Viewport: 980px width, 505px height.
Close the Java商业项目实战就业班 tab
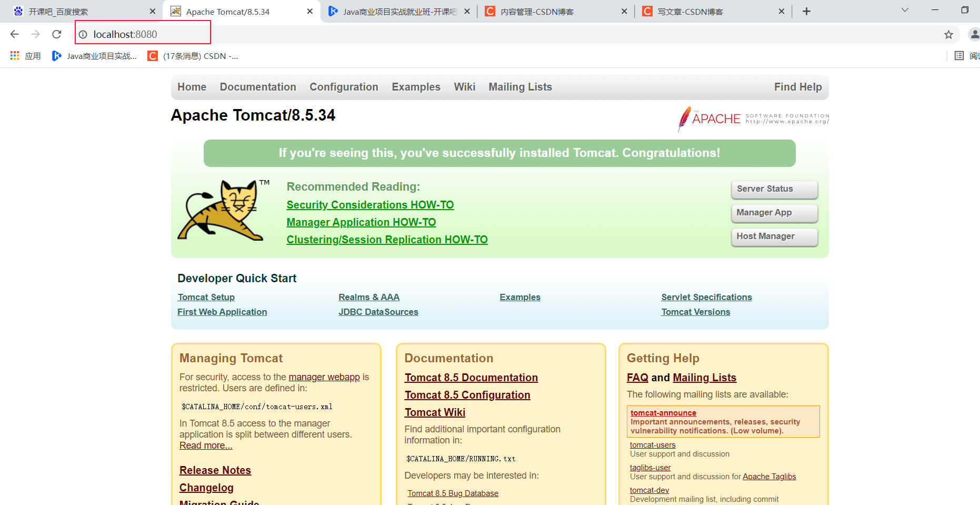(x=467, y=11)
